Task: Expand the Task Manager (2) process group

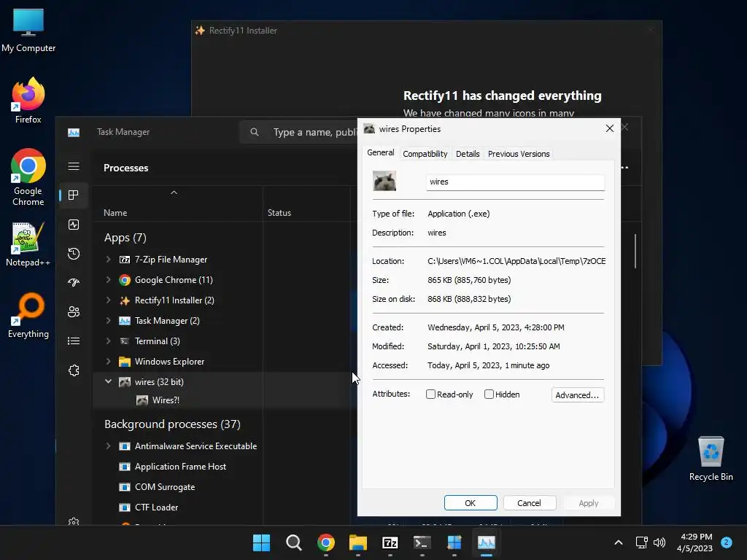Action: coord(108,321)
